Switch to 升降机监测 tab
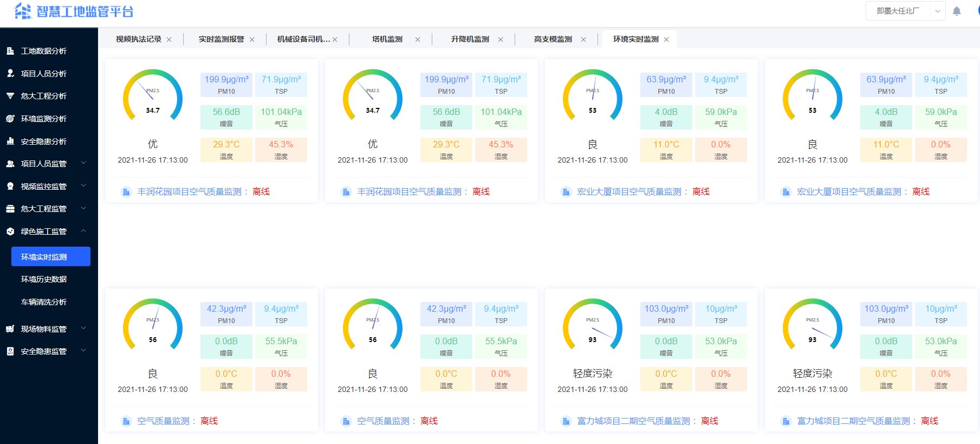Screen dimensions: 980x444 coord(470,40)
